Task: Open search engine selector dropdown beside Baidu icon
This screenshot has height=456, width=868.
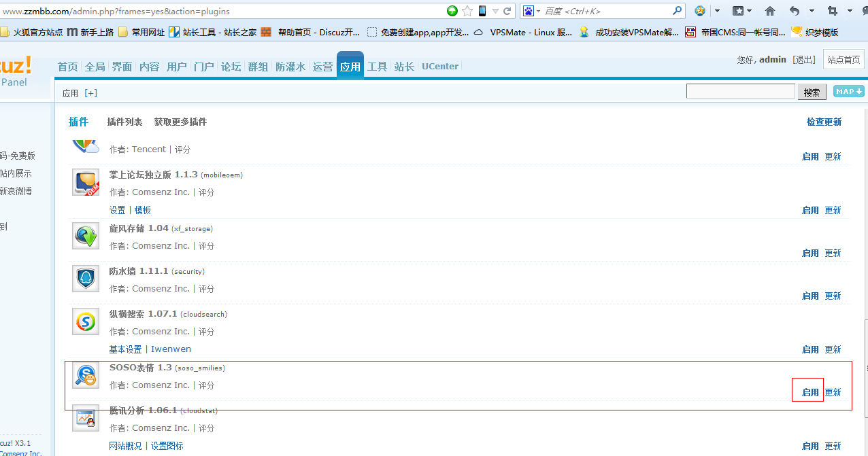Action: (538, 11)
